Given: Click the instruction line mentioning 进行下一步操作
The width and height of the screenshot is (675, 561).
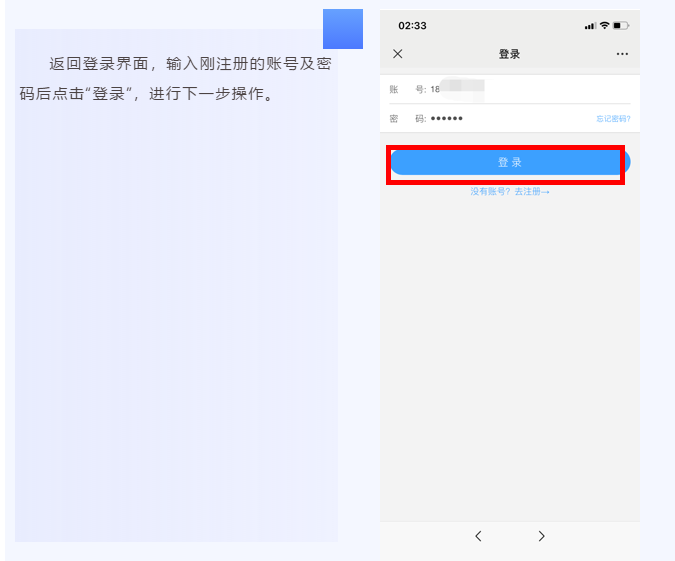Looking at the screenshot, I should tap(146, 93).
